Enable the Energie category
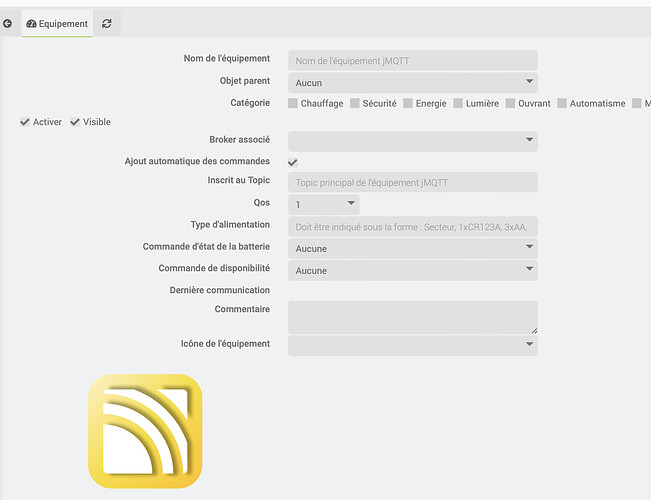 (x=408, y=103)
